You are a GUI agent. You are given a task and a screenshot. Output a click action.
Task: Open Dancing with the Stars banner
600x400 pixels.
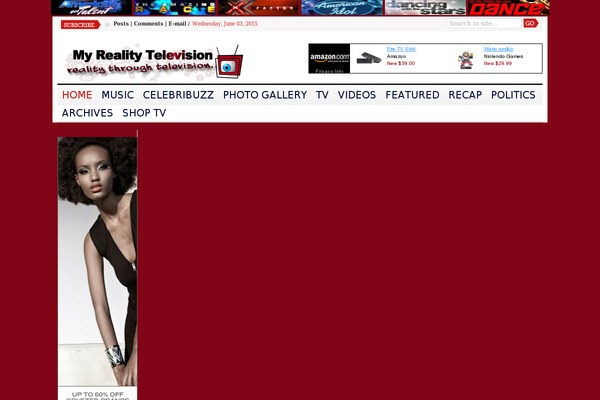click(425, 7)
